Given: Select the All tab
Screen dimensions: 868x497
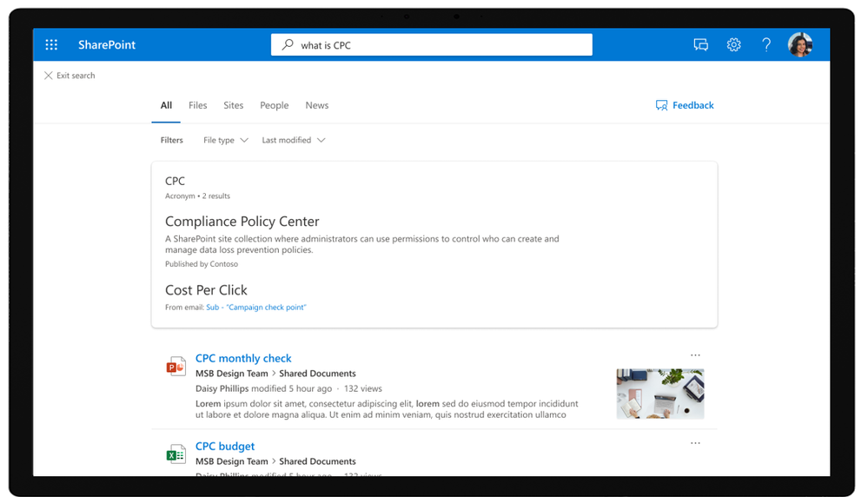Looking at the screenshot, I should 166,105.
